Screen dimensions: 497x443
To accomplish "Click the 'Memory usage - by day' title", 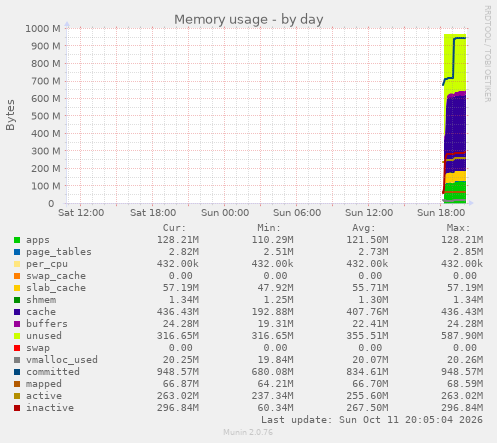I will [x=249, y=19].
